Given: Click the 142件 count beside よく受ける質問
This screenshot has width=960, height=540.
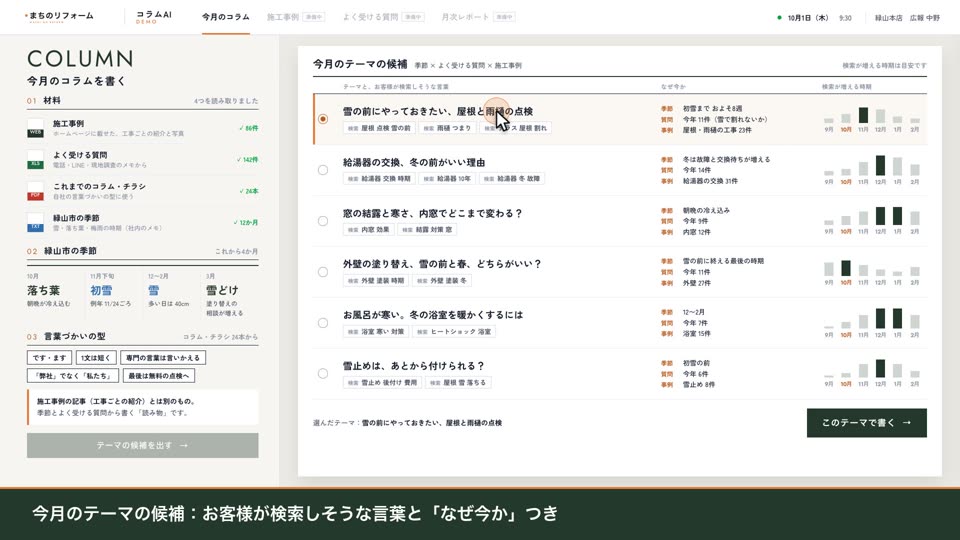Looking at the screenshot, I should (247, 160).
